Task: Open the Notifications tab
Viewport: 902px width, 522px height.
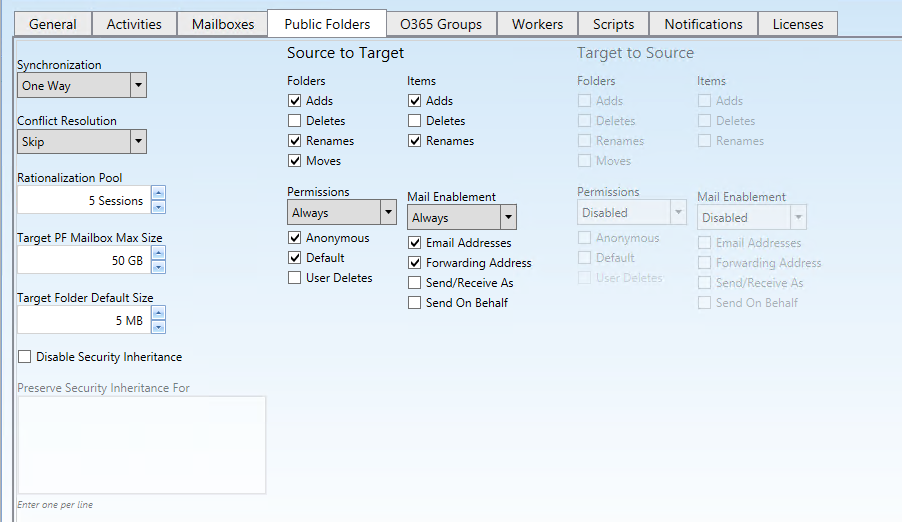Action: tap(703, 24)
